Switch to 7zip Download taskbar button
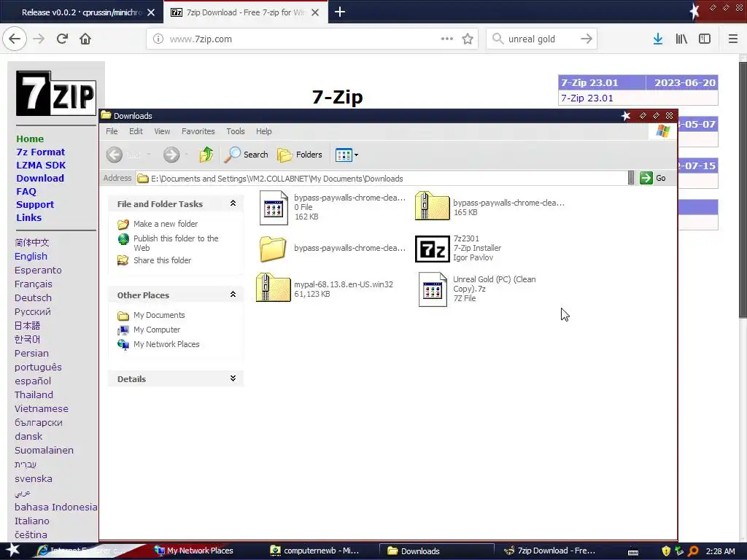This screenshot has height=560, width=747. click(550, 551)
